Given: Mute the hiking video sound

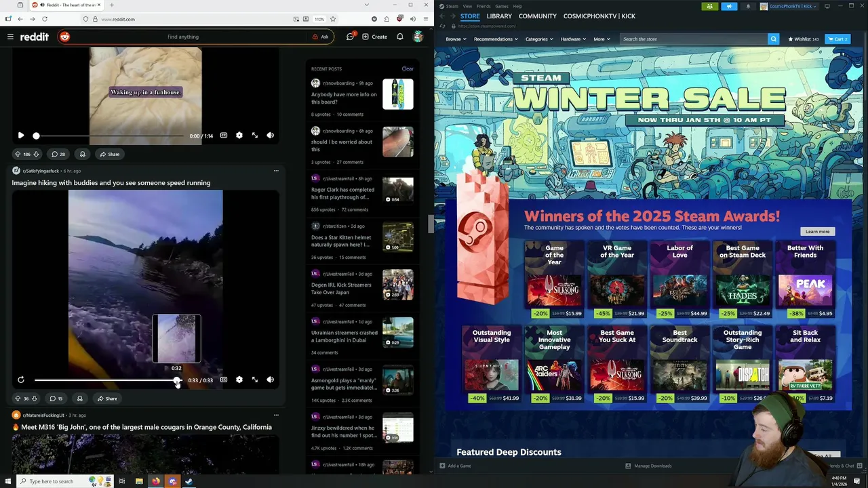Looking at the screenshot, I should click(271, 380).
